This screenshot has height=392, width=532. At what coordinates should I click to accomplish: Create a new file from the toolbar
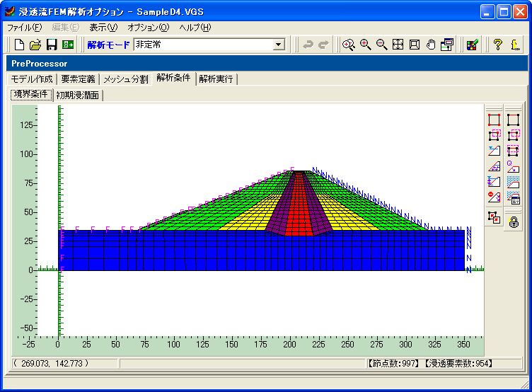19,45
